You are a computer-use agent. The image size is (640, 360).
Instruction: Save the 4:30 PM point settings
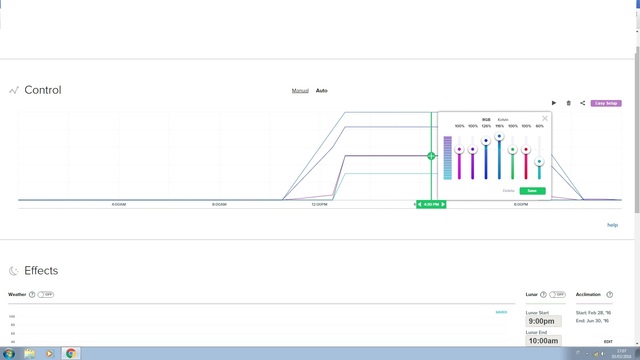pos(532,191)
